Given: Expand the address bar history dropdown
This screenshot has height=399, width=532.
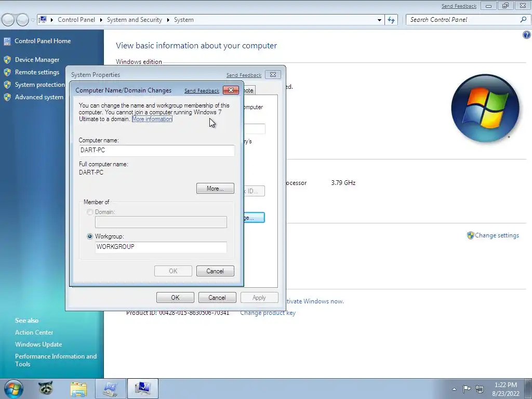Looking at the screenshot, I should pos(379,20).
